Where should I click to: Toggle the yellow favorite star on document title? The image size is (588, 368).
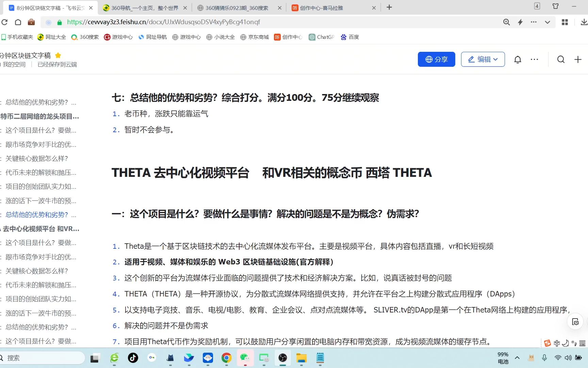(x=58, y=55)
